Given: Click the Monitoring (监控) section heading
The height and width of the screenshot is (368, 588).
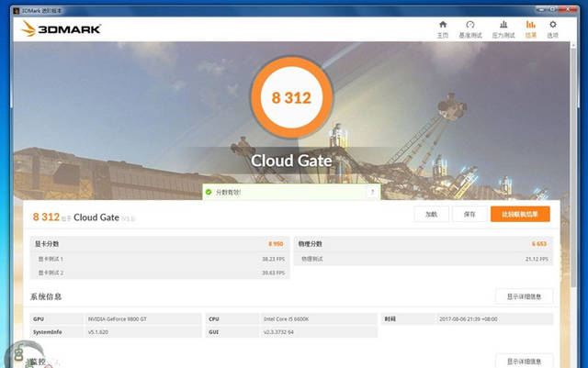Looking at the screenshot, I should (x=38, y=362).
